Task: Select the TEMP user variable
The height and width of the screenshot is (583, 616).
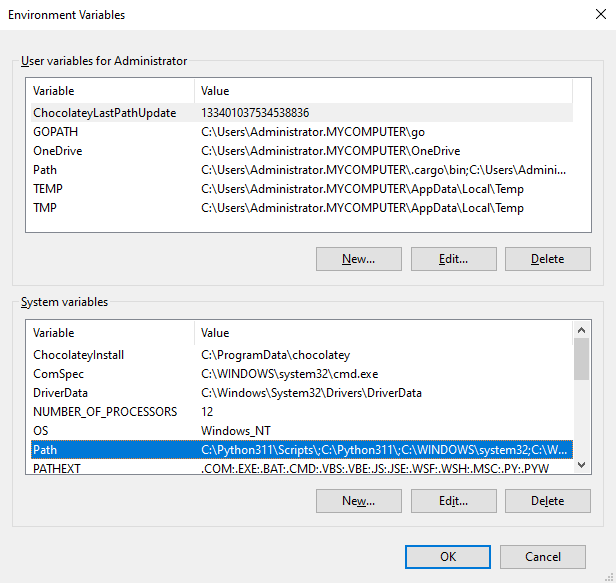Action: coord(48,189)
